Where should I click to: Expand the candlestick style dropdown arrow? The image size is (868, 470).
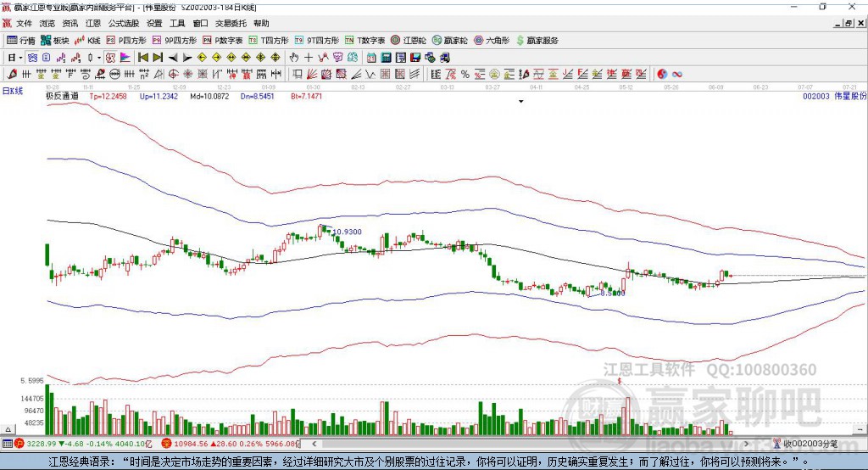(x=99, y=58)
